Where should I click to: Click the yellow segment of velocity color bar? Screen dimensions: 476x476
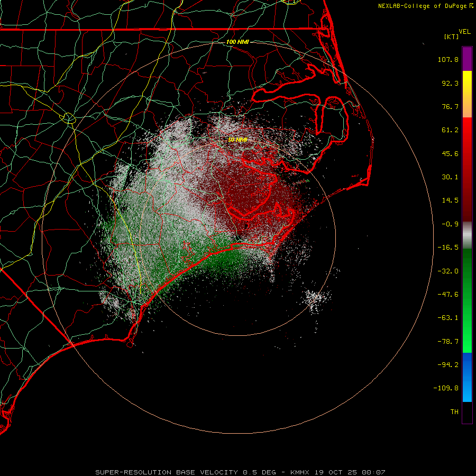tap(467, 83)
